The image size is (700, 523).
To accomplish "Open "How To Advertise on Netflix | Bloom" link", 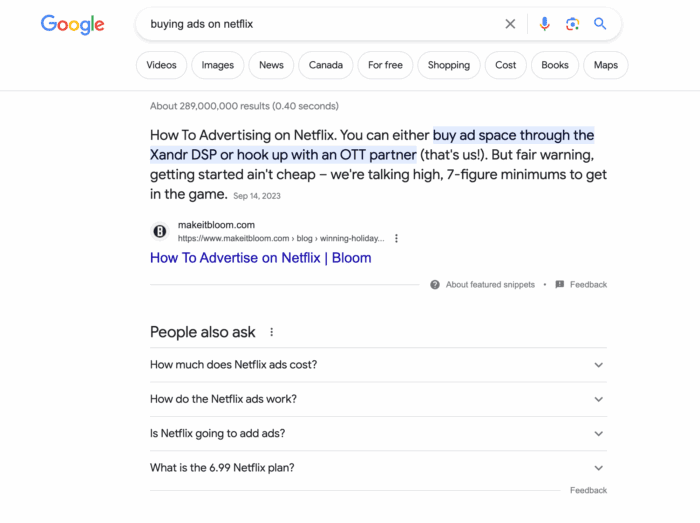I will [260, 258].
